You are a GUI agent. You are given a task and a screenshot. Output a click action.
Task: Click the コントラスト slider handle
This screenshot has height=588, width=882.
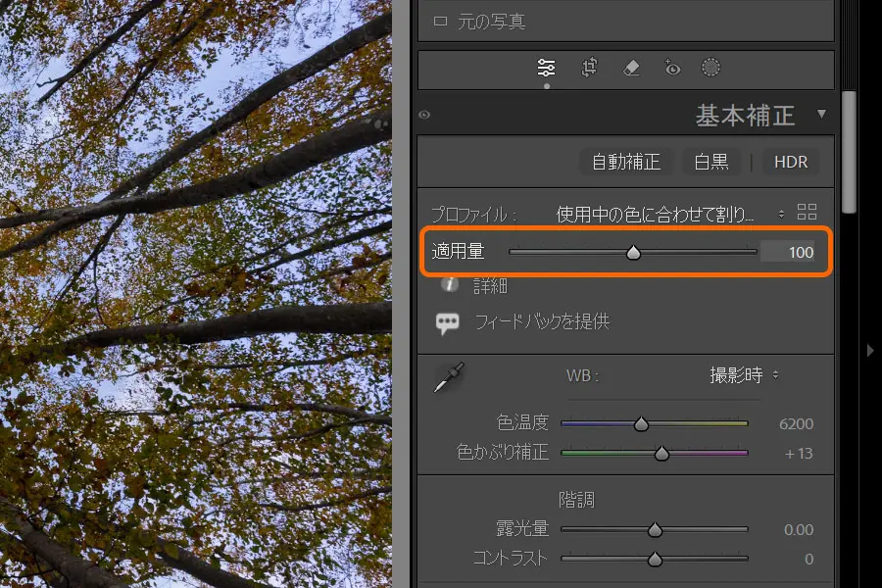[655, 560]
